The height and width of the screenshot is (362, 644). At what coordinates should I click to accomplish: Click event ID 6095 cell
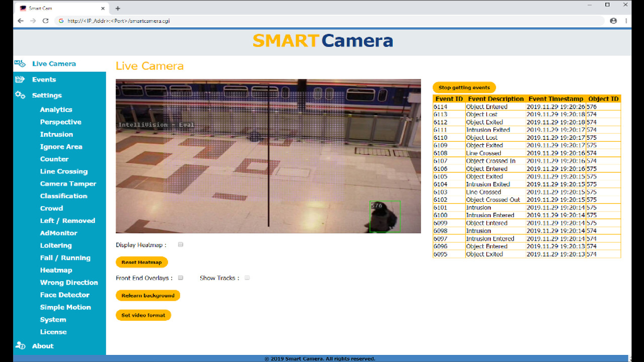[449, 254]
